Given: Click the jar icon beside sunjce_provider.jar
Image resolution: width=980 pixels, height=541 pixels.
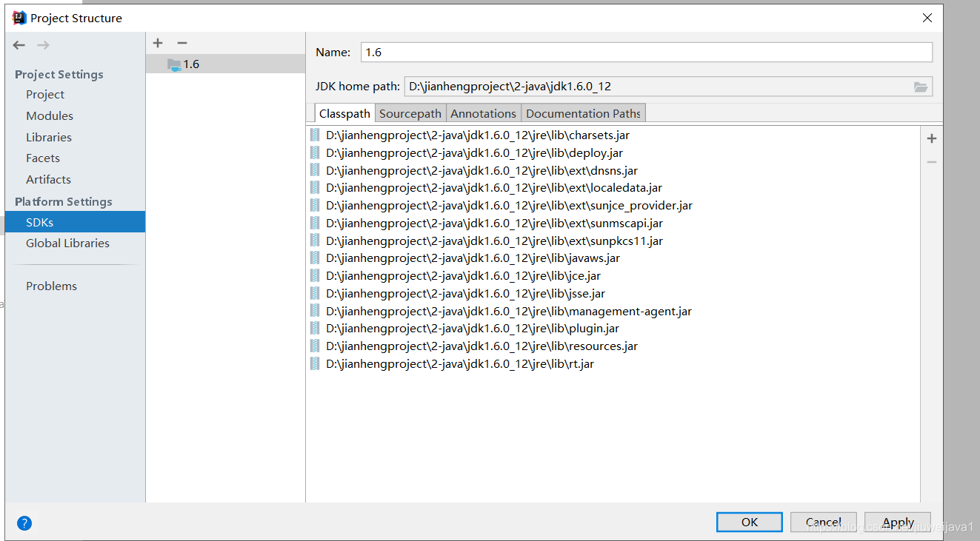Looking at the screenshot, I should (x=316, y=205).
